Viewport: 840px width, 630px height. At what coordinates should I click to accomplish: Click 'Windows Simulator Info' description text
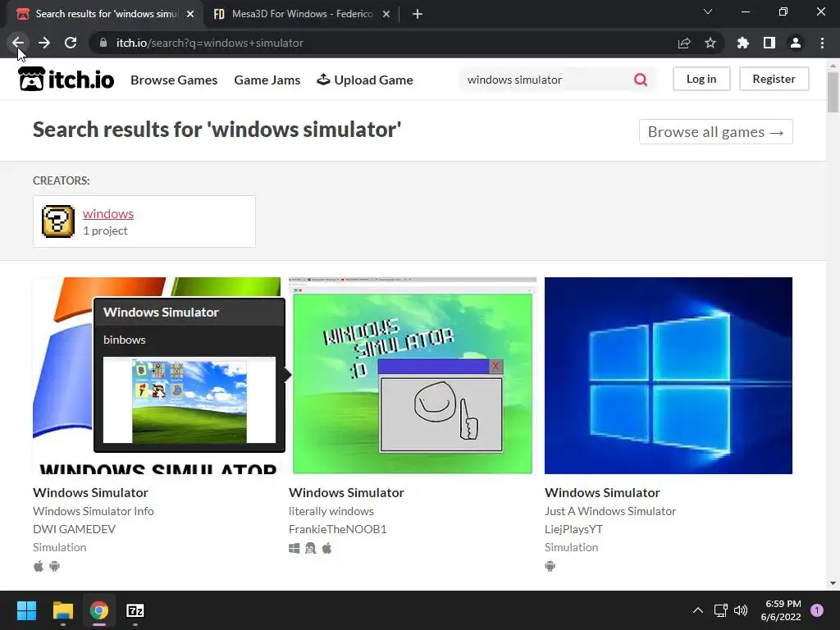[x=94, y=511]
